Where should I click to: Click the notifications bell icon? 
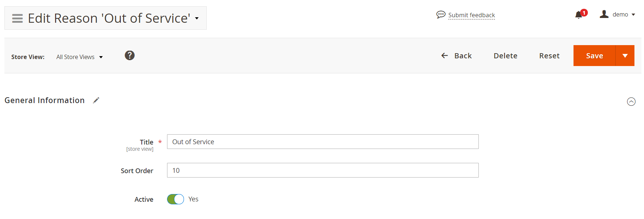click(x=579, y=15)
